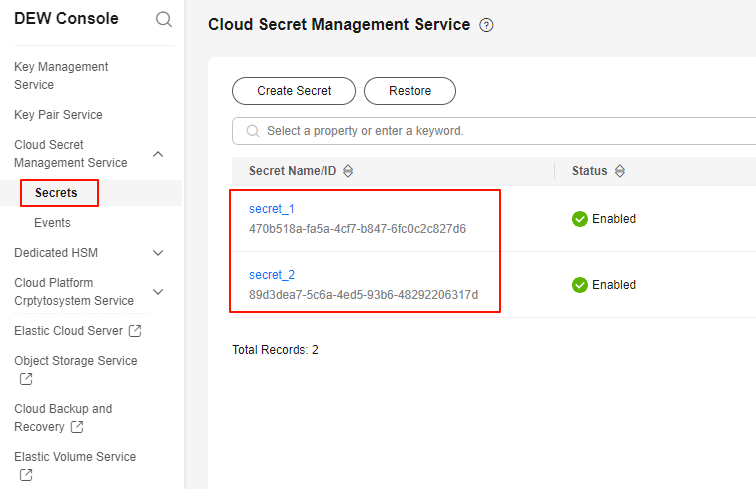Viewport: 756px width, 489px height.
Task: Expand the Dedicated HSM section
Action: pyautogui.click(x=158, y=253)
